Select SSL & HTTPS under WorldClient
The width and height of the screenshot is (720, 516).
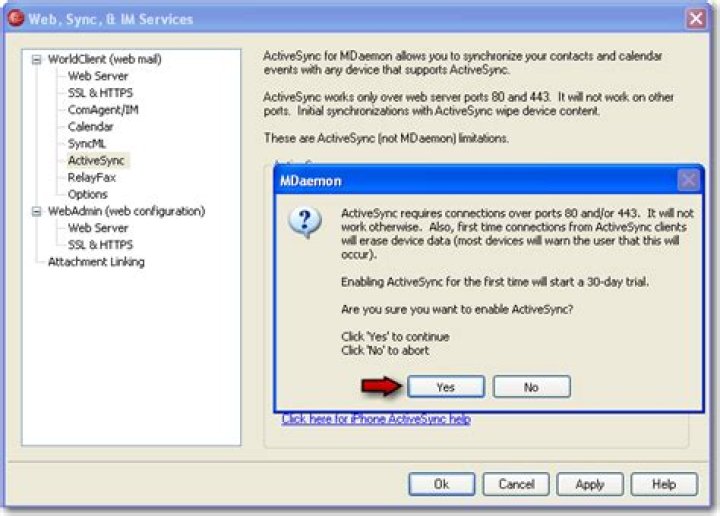click(x=100, y=93)
